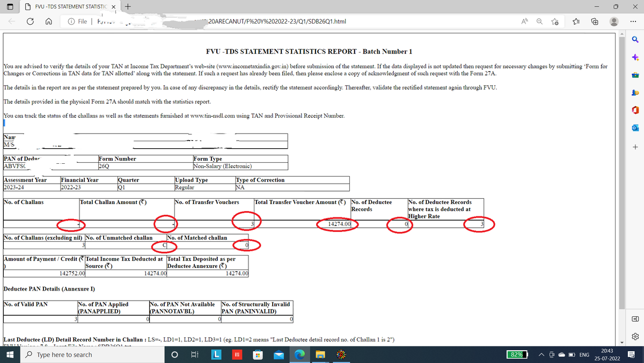Click the scroll-down arrow of page scrollbar
The height and width of the screenshot is (363, 644).
point(623,343)
